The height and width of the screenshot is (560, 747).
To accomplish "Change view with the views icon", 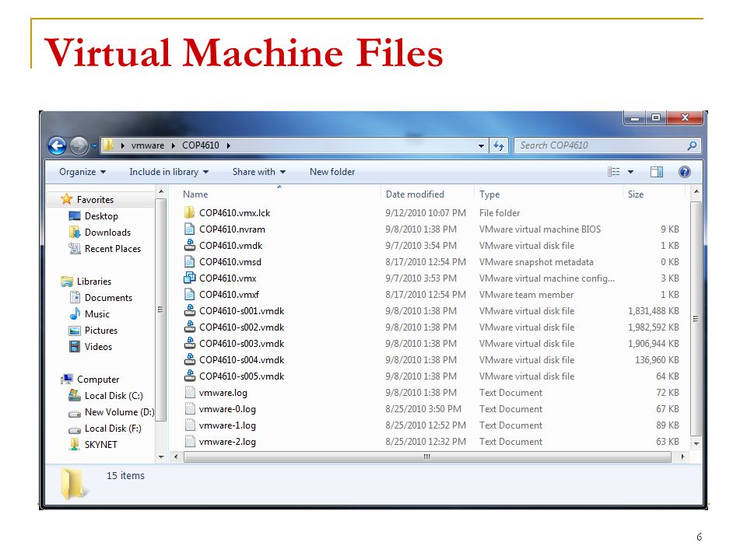I will tap(614, 172).
